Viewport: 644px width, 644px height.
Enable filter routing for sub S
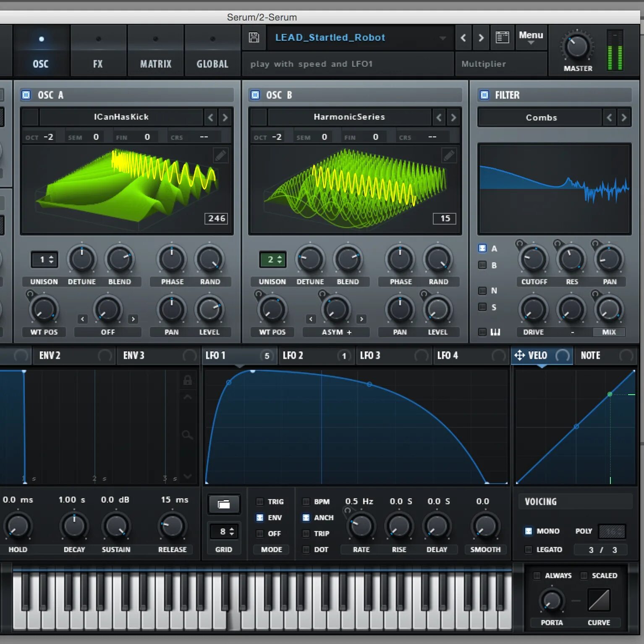pos(482,307)
